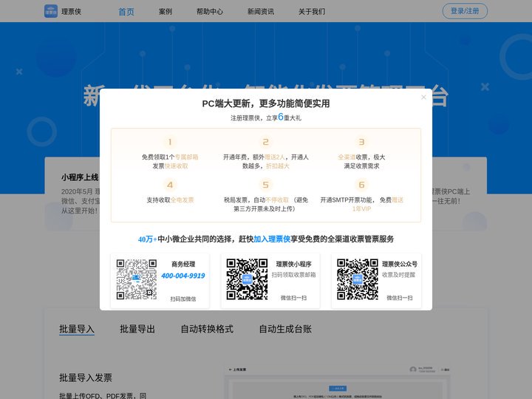Screen dimensions: 532x399
Task: Open the 案例 menu item
Action: (x=166, y=12)
